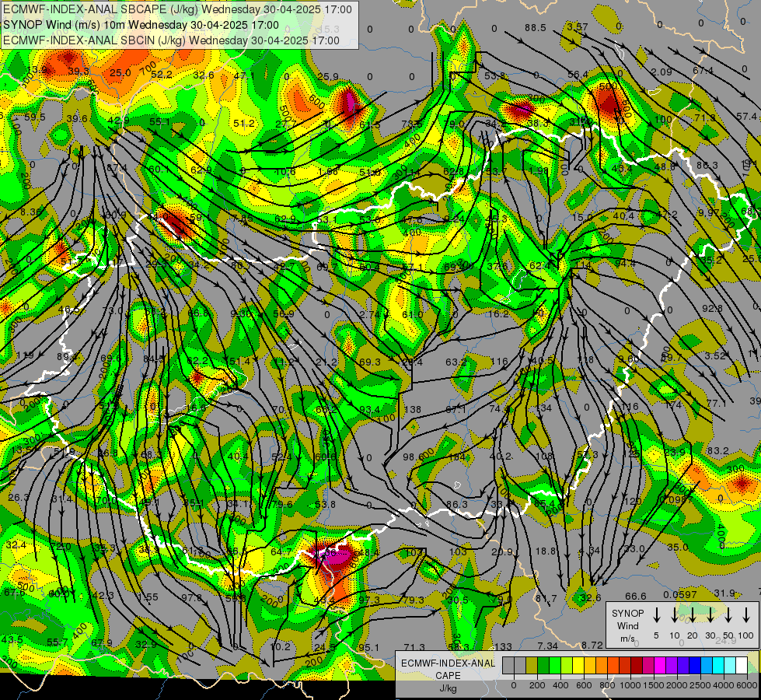Click the 'ECMWF-INDEX-ANAL' legend label
This screenshot has height=700, width=761.
448,663
